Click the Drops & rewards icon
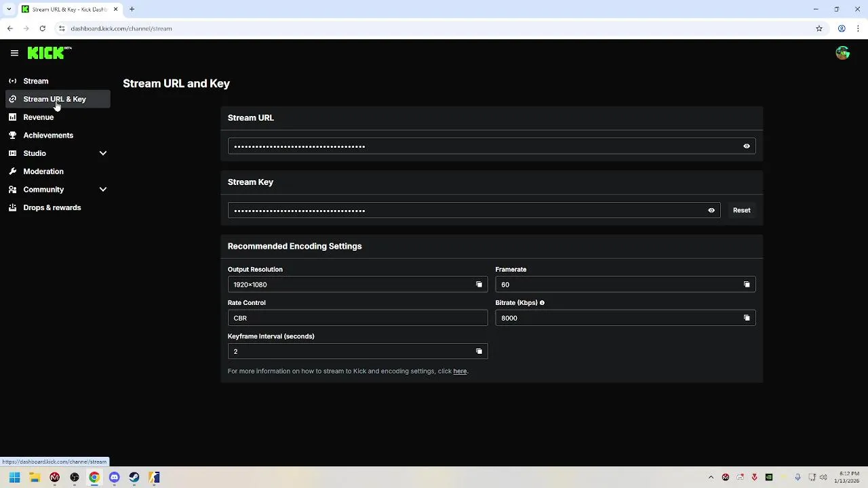Viewport: 868px width, 488px height. pyautogui.click(x=12, y=207)
